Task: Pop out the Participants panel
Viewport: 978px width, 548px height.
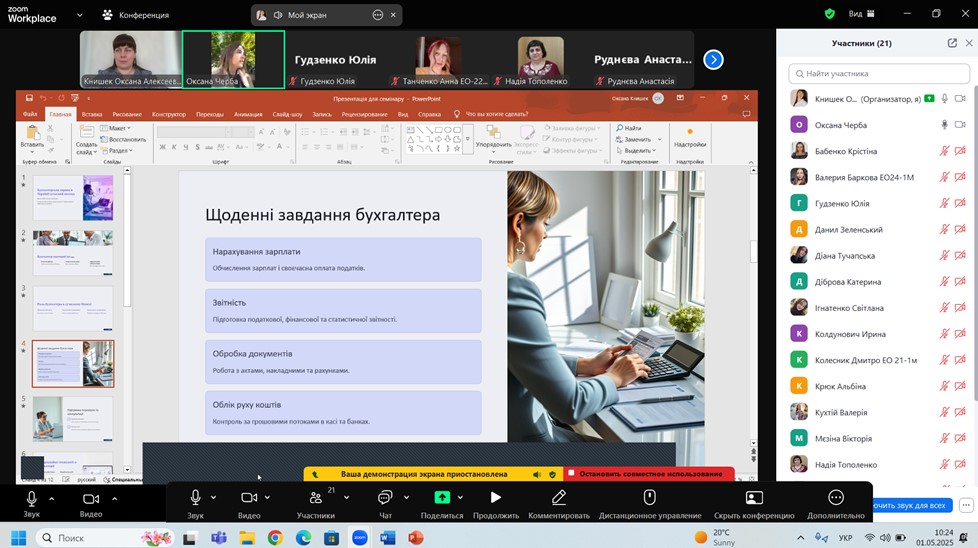Action: (x=952, y=43)
